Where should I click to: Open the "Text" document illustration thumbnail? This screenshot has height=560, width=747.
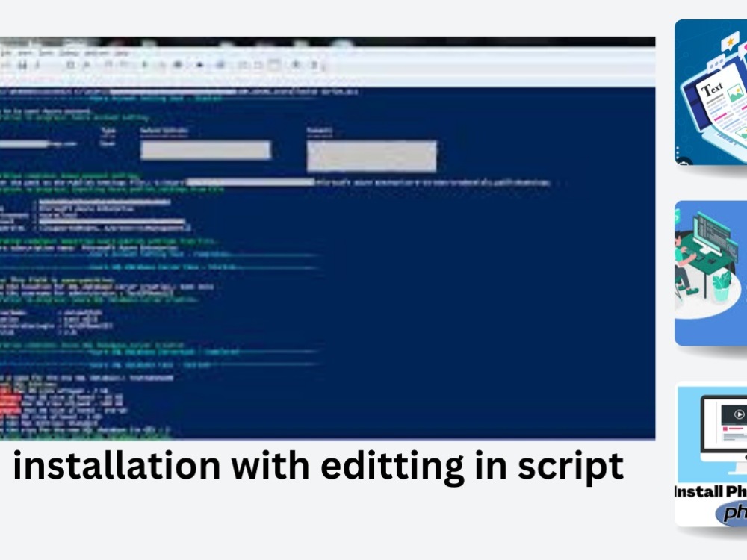click(x=711, y=93)
